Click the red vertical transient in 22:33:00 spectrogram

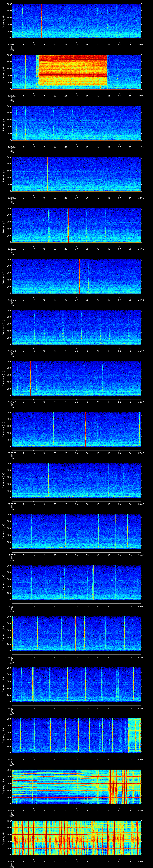(x=79, y=276)
